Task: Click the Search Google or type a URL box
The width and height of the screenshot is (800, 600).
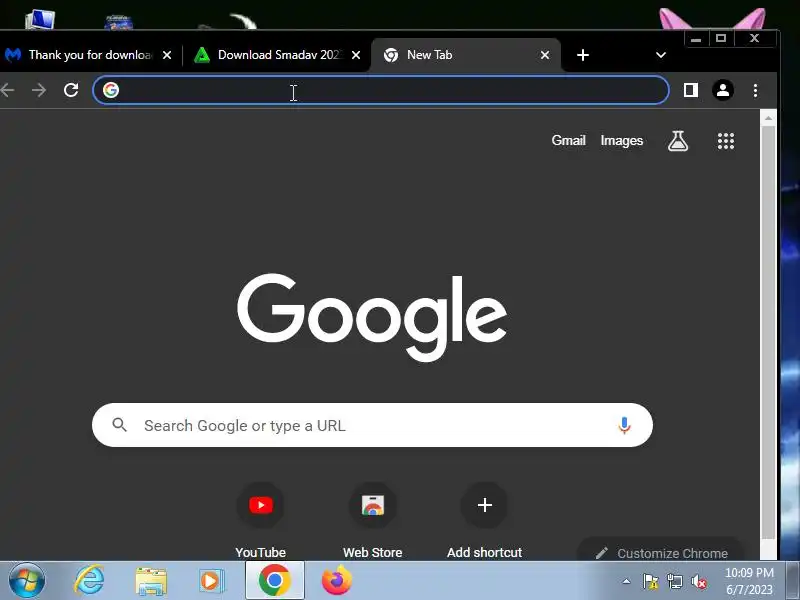Action: pos(372,425)
